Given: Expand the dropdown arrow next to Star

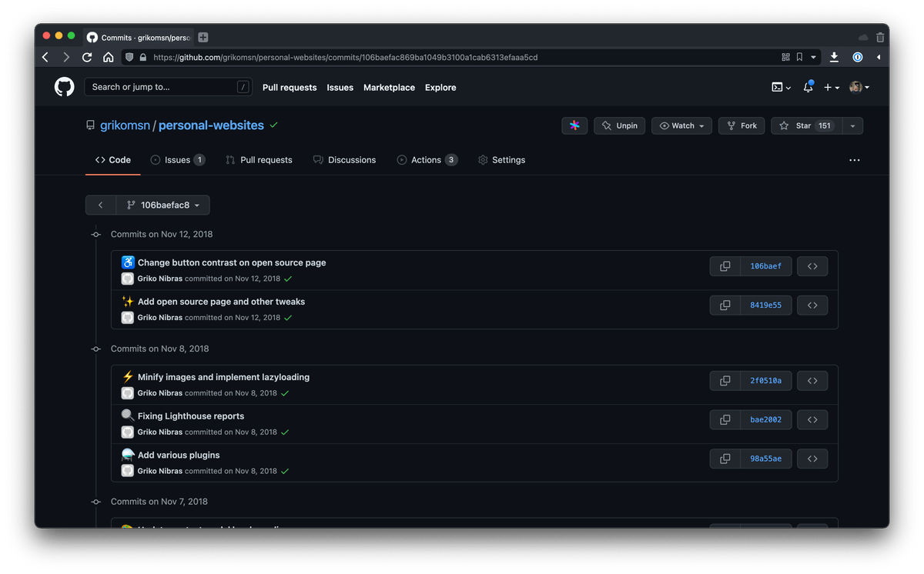Looking at the screenshot, I should tap(852, 125).
